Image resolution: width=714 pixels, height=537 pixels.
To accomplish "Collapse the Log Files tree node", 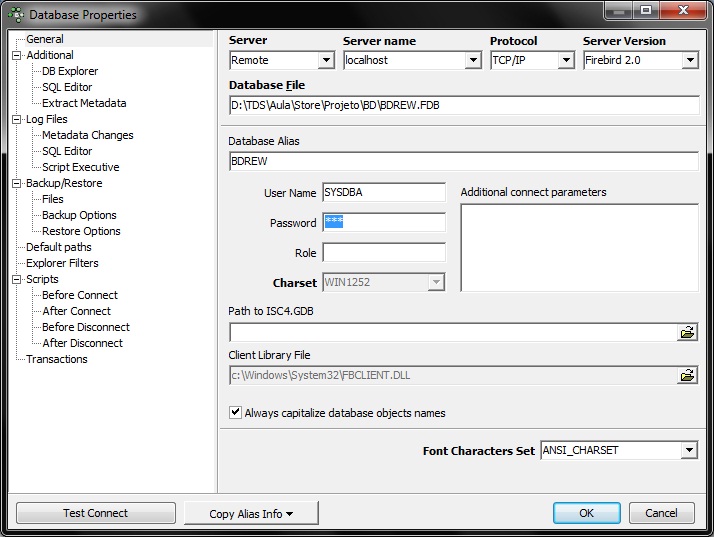I will (x=16, y=120).
